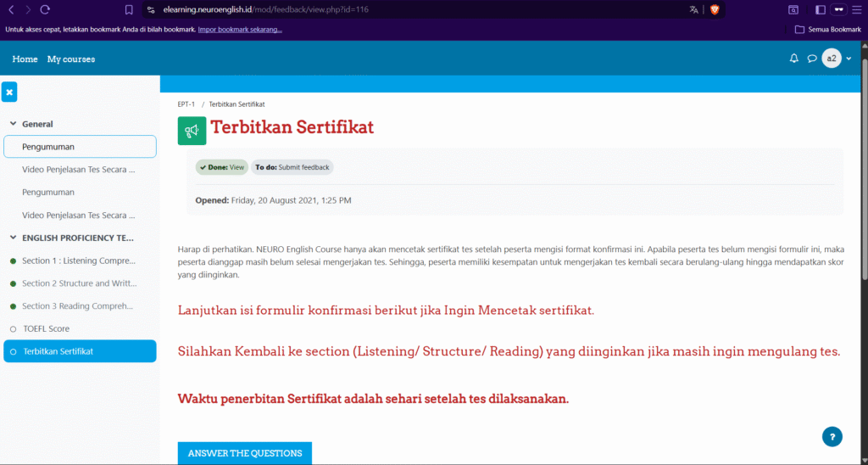Open user menu dropdown next to a2 avatar

point(849,59)
